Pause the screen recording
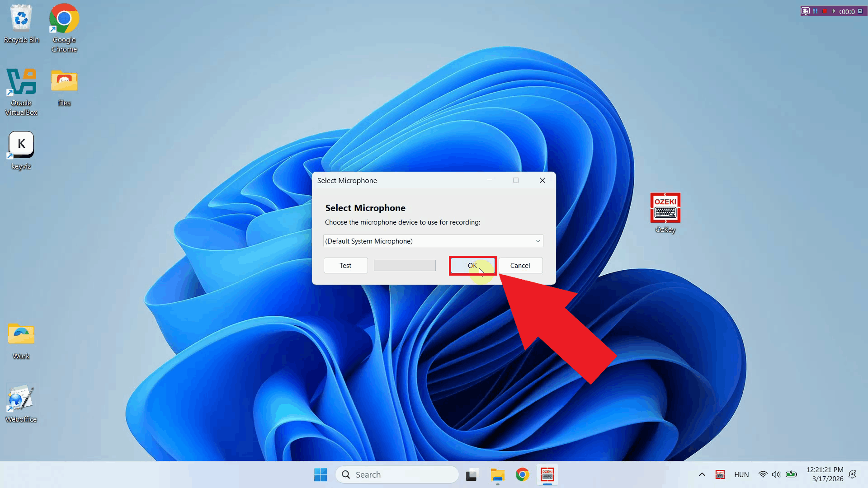The image size is (868, 488). click(x=815, y=11)
